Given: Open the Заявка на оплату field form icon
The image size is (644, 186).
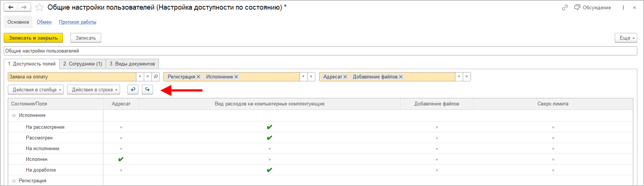Looking at the screenshot, I should click(x=156, y=77).
